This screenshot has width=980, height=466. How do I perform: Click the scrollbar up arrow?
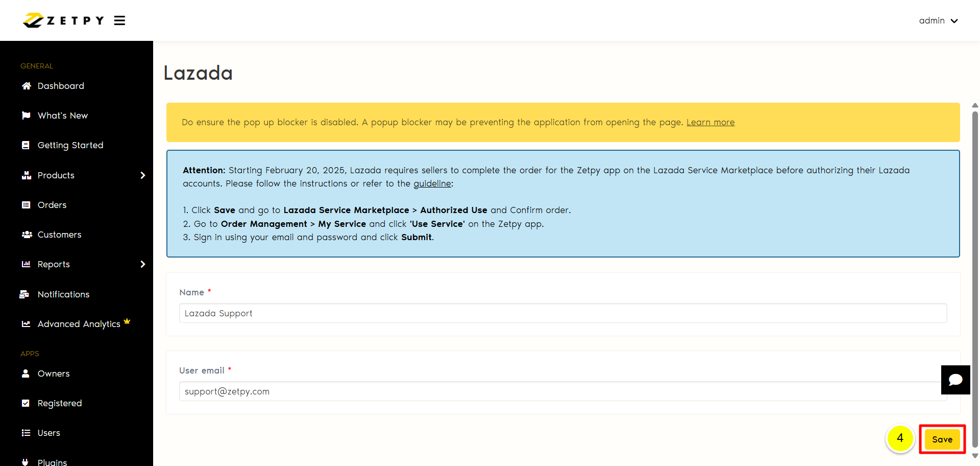[x=975, y=105]
